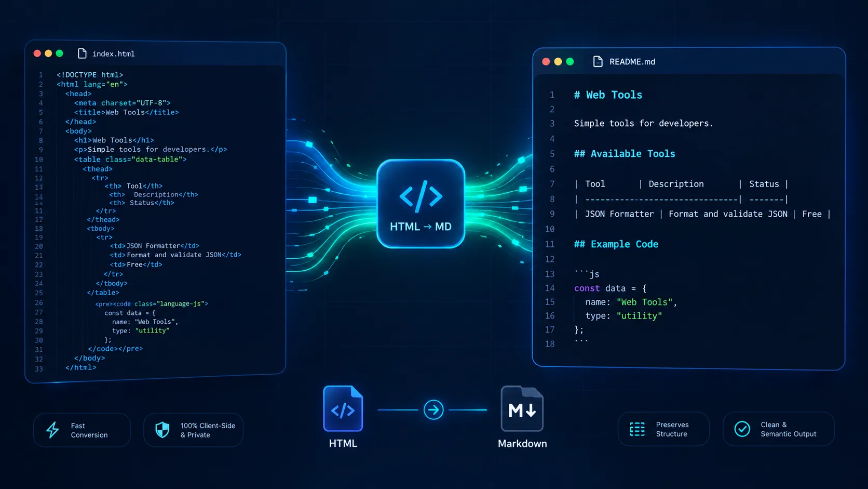Click the ```js code fence line in README.md
The width and height of the screenshot is (868, 489).
click(587, 273)
